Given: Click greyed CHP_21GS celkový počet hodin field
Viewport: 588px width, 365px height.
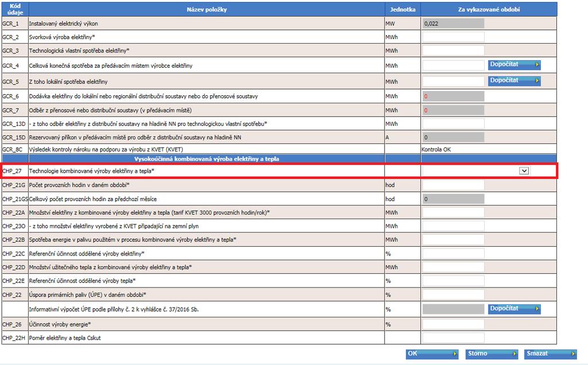Looking at the screenshot, I should point(453,199).
